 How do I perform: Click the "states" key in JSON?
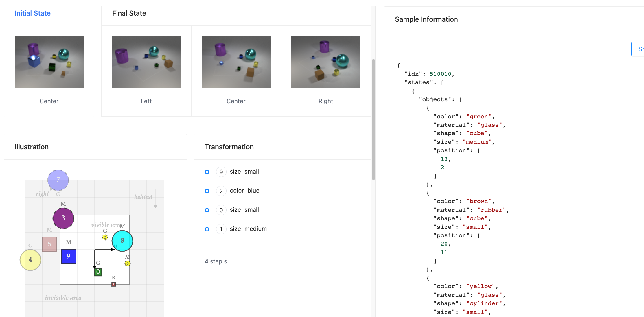[x=419, y=82]
